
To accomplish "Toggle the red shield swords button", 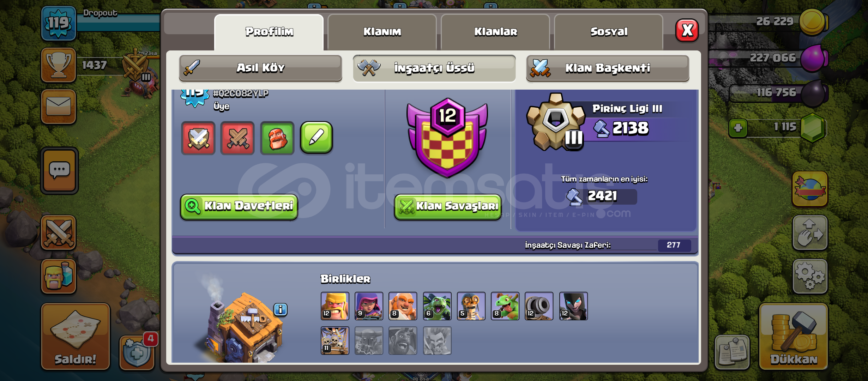I will [x=198, y=138].
